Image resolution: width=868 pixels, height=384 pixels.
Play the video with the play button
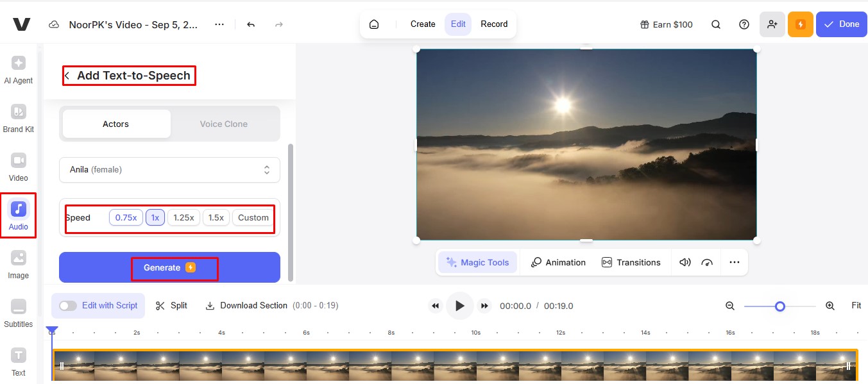(x=459, y=306)
